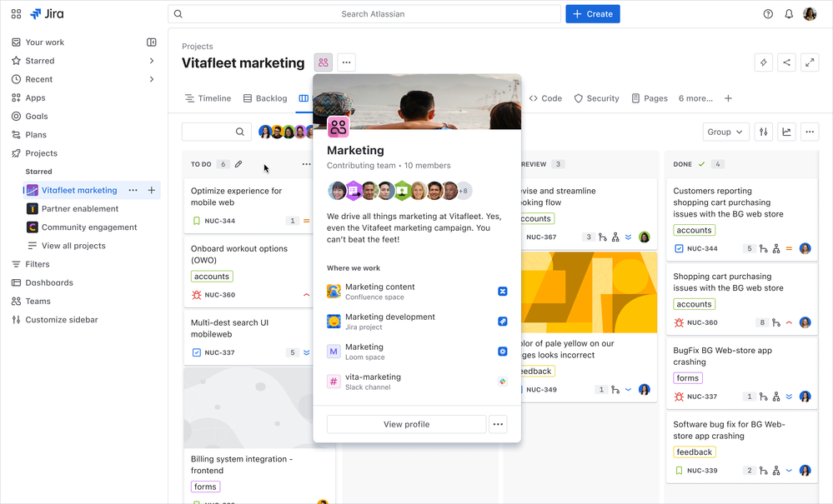Open the Atlassian app switcher grid icon

pos(15,13)
